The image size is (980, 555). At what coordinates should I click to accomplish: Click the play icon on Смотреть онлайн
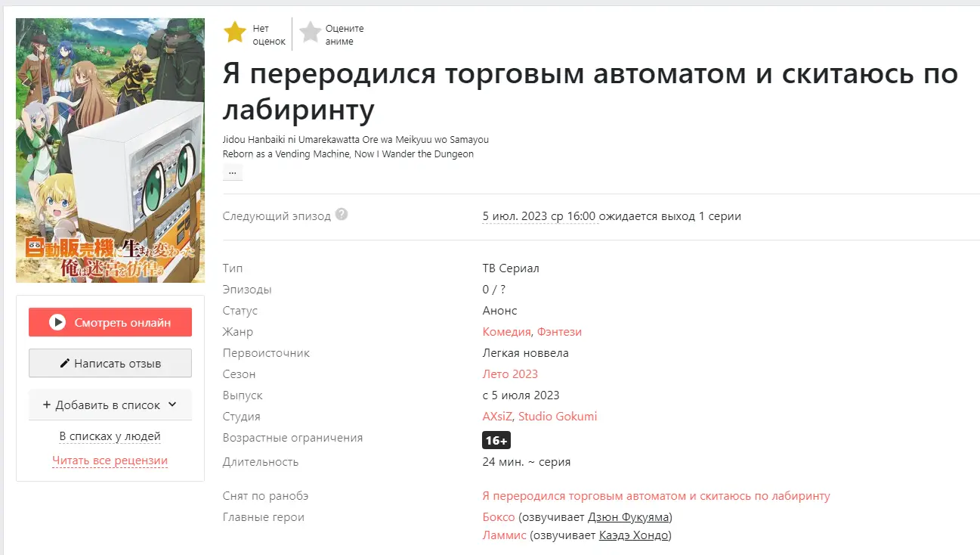57,322
